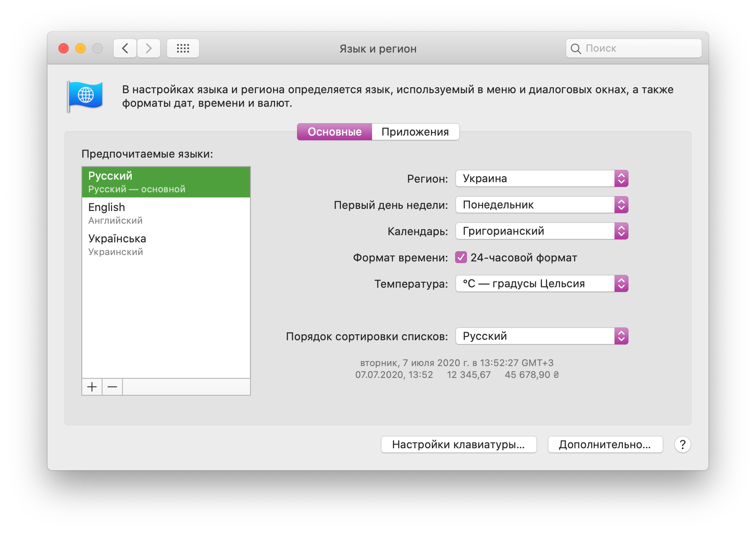Click the minus button to remove language
Viewport: 756px width, 533px height.
click(112, 387)
